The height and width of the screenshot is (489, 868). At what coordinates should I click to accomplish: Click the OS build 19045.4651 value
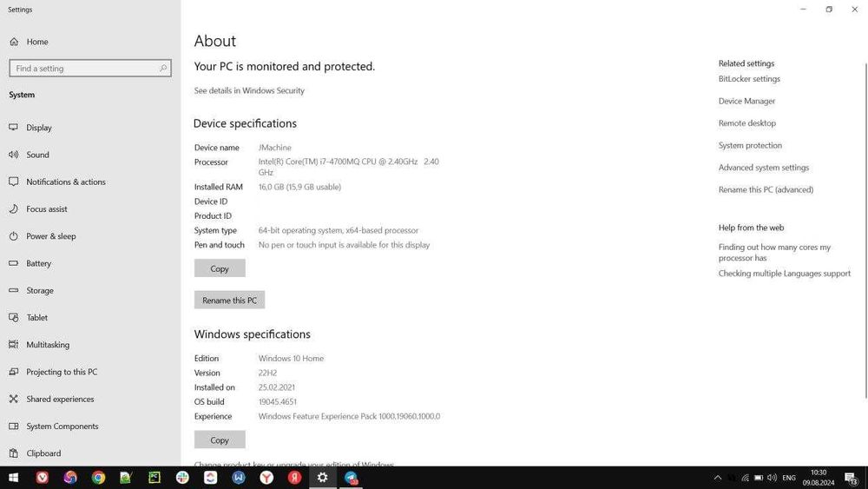(278, 401)
